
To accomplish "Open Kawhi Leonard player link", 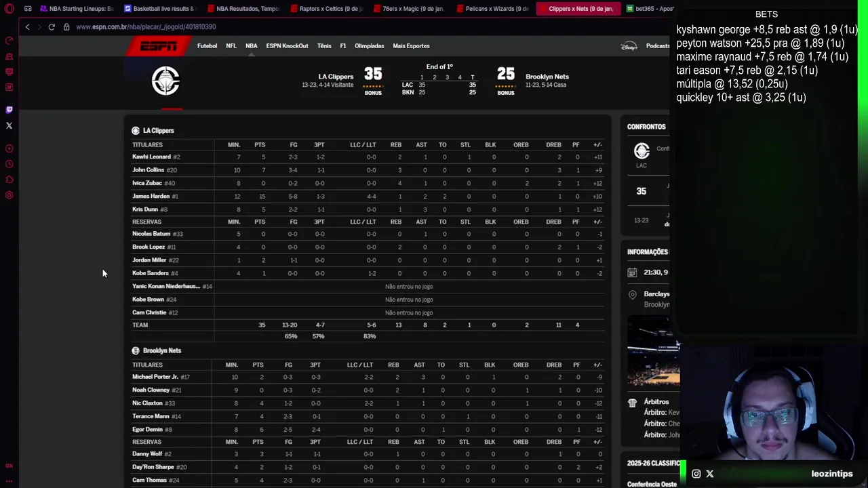I will click(x=151, y=157).
